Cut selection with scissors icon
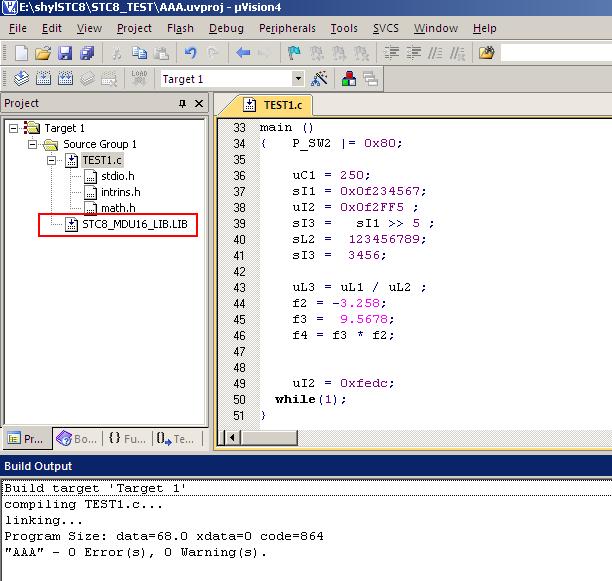The width and height of the screenshot is (612, 581). click(x=116, y=53)
